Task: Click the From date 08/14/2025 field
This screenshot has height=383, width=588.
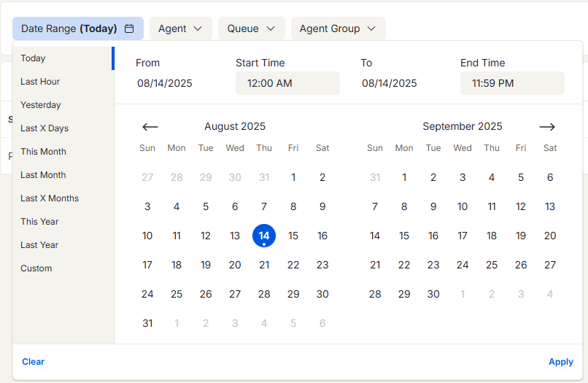Action: pyautogui.click(x=165, y=83)
